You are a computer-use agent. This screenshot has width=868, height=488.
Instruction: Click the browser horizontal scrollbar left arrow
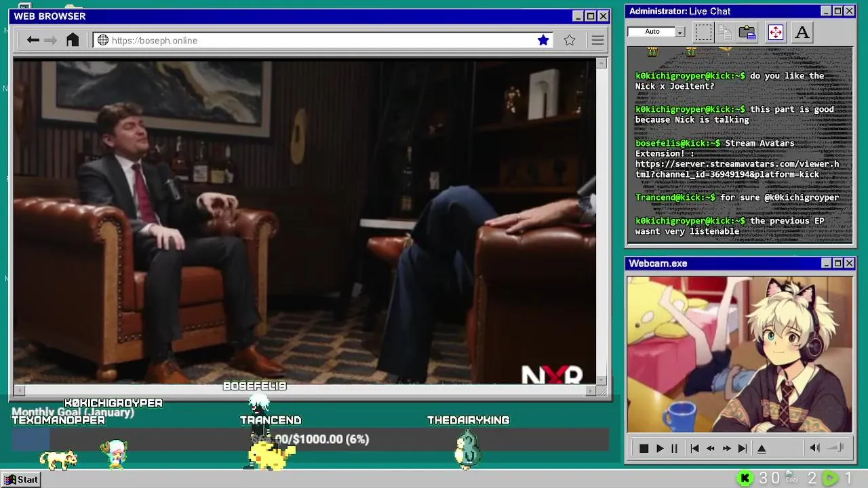(20, 390)
